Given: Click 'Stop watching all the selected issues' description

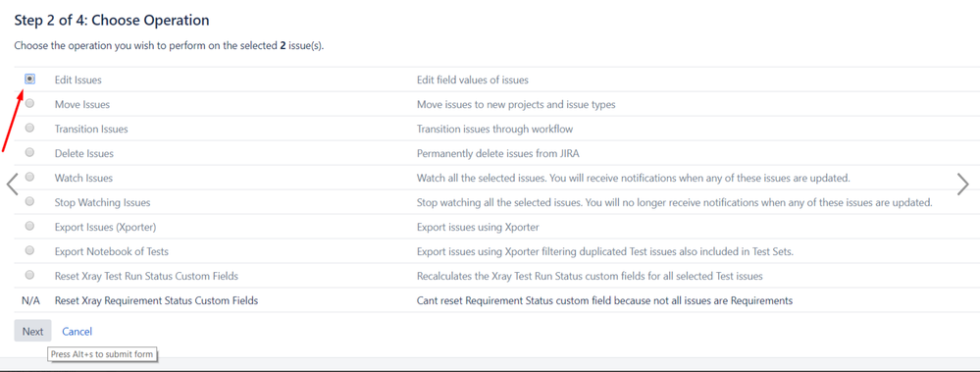Looking at the screenshot, I should 674,202.
